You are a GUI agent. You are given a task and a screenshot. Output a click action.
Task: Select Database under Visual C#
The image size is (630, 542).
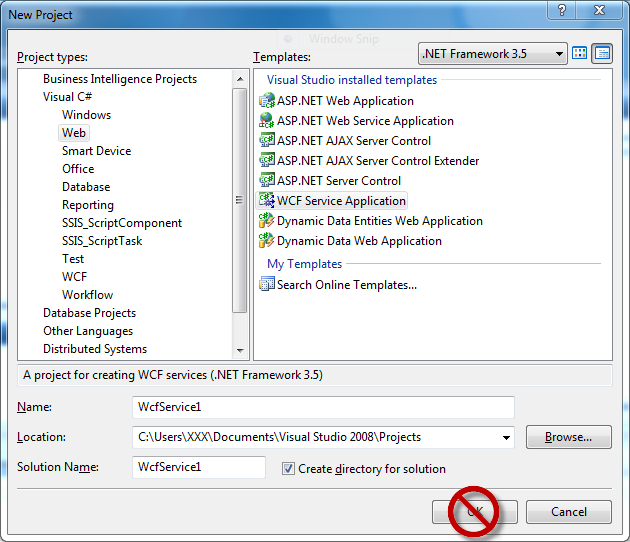click(x=86, y=187)
